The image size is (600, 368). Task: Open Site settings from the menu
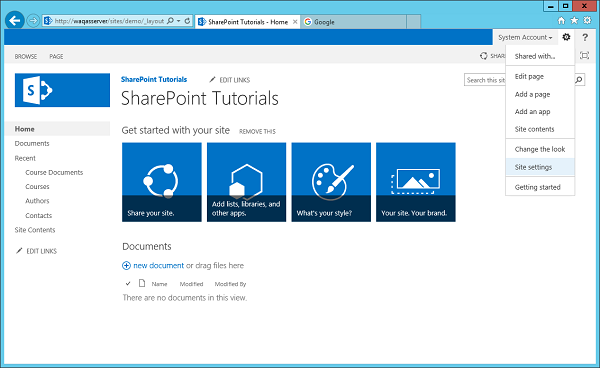(x=540, y=167)
